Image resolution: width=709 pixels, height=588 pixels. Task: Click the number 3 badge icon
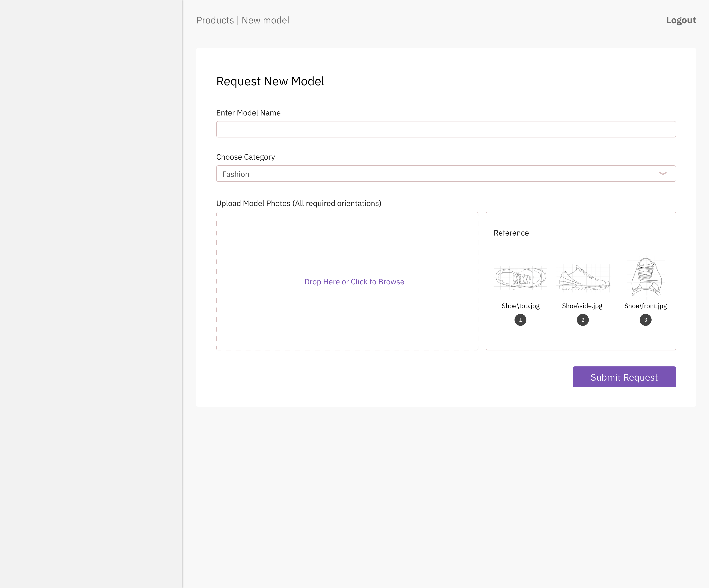[x=645, y=320]
